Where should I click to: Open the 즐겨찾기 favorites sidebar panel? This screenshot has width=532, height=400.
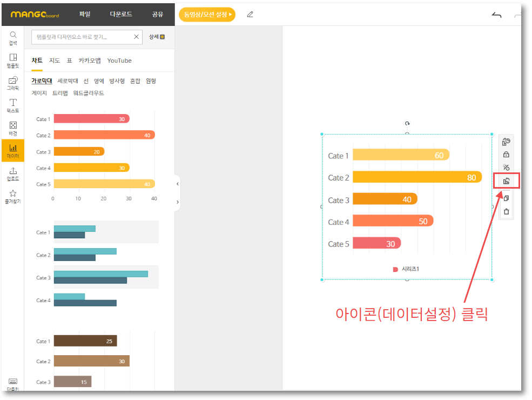[x=13, y=197]
